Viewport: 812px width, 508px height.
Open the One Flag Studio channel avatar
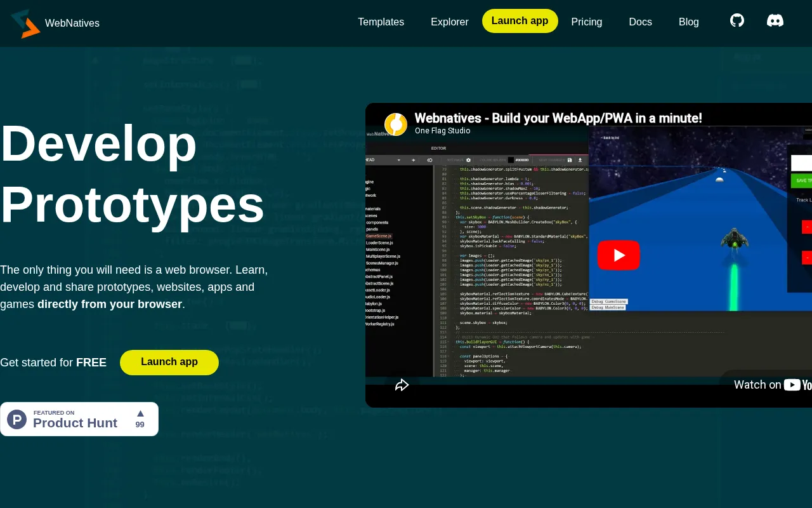(396, 124)
